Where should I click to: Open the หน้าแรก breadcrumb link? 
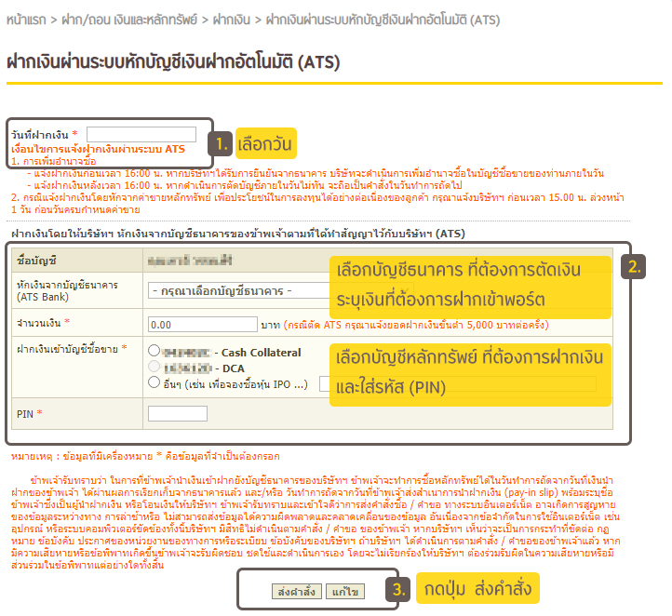(x=26, y=20)
